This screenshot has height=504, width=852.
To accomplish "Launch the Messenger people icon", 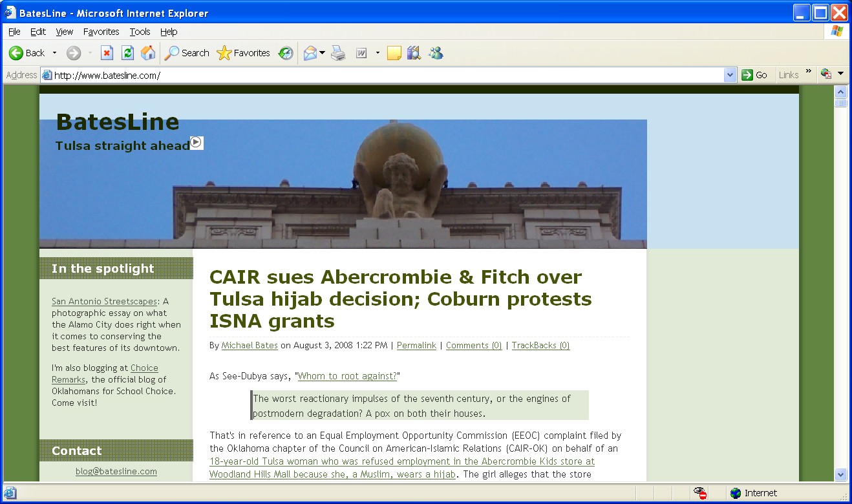I will [x=436, y=53].
